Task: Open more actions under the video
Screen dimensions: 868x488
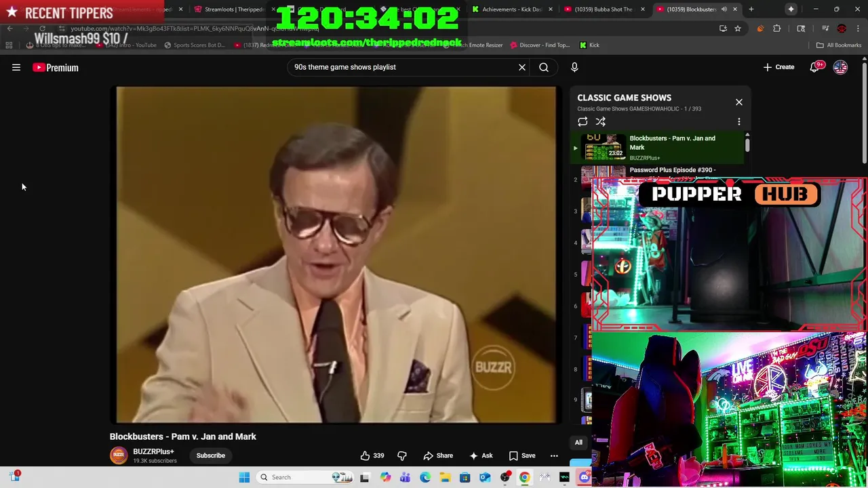Action: pyautogui.click(x=554, y=455)
